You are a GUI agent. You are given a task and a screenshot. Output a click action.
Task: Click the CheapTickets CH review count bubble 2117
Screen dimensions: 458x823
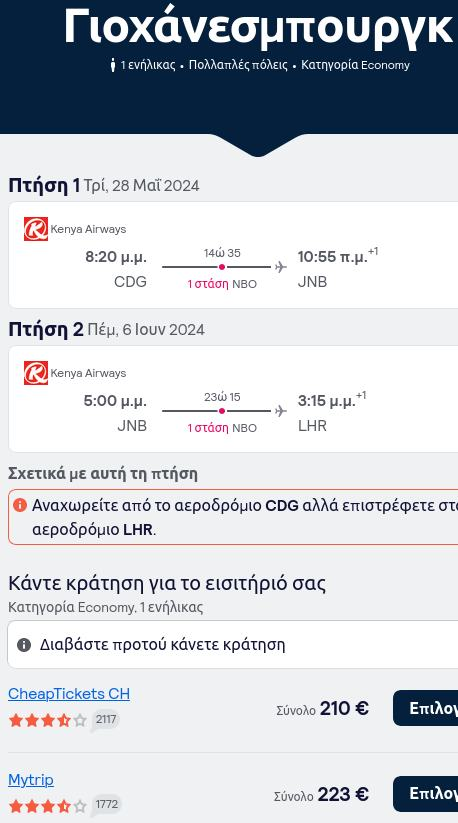105,720
